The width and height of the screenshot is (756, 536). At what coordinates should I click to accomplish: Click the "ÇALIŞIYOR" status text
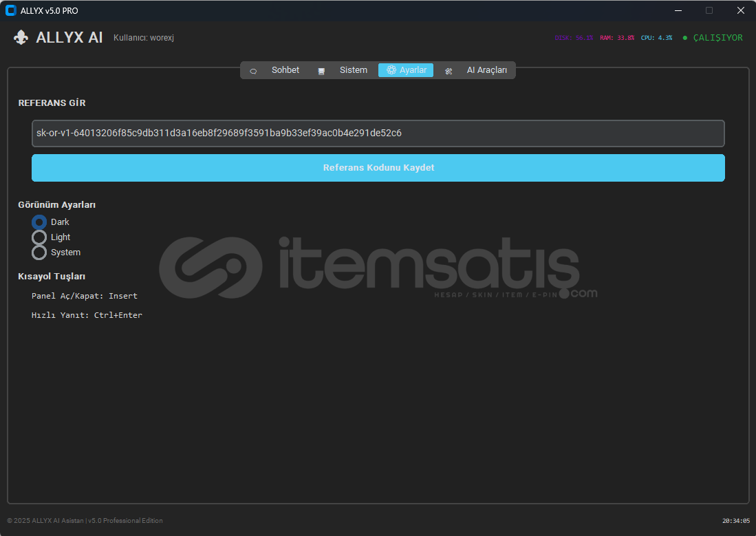pos(718,38)
